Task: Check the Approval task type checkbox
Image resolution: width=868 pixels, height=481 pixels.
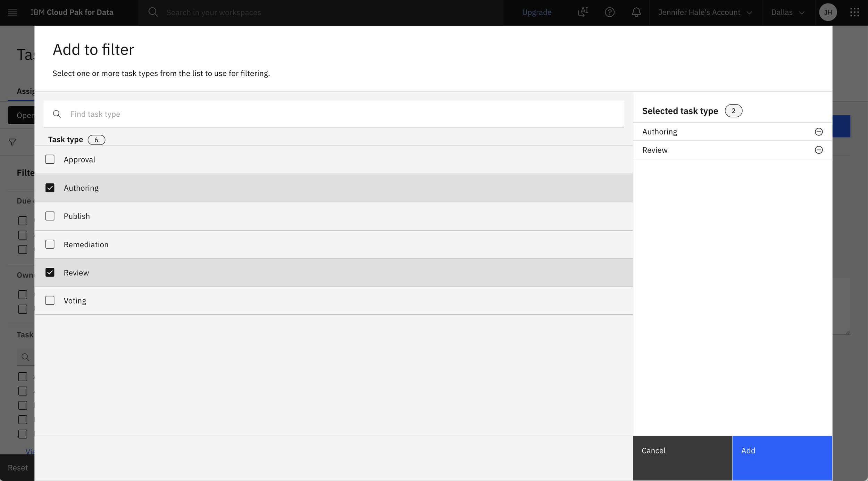Action: [x=50, y=159]
